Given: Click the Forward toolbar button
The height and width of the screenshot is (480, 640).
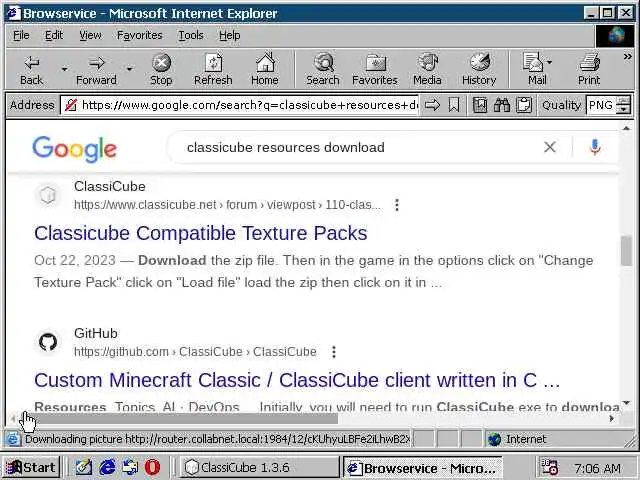Looking at the screenshot, I should (x=96, y=70).
